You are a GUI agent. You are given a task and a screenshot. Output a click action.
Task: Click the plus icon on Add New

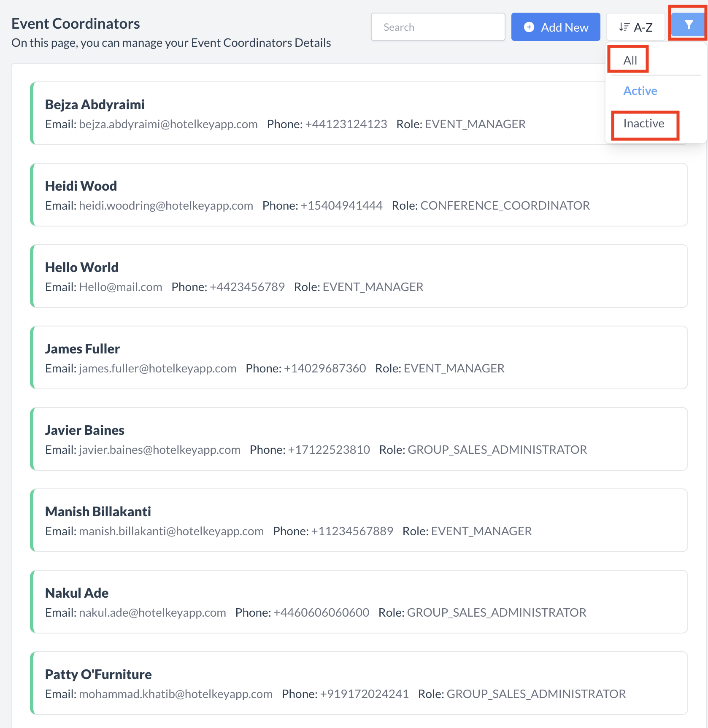pyautogui.click(x=528, y=27)
